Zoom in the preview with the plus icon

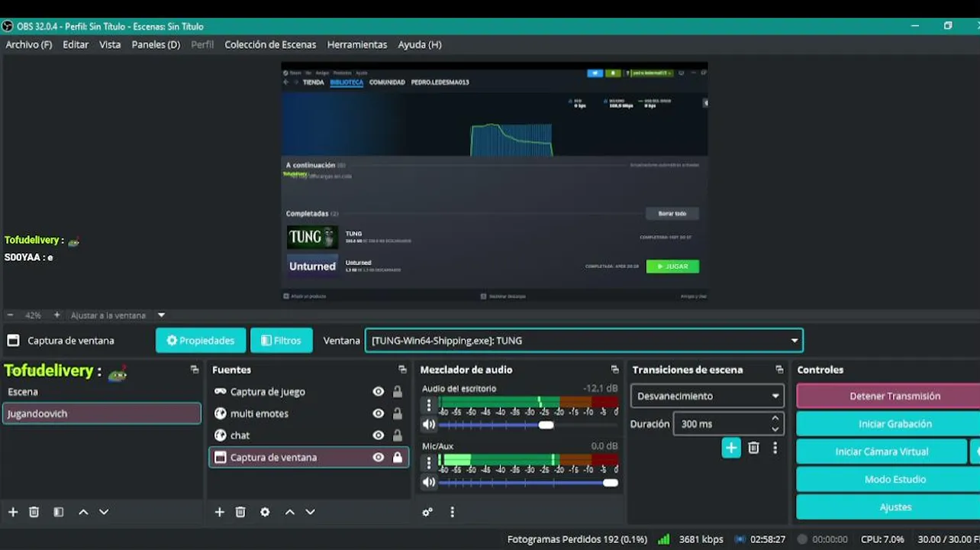(x=56, y=315)
